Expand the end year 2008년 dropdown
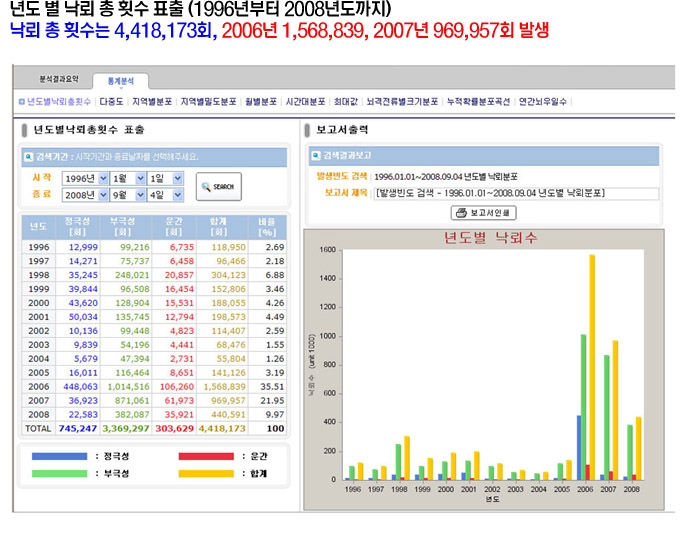 pyautogui.click(x=84, y=194)
